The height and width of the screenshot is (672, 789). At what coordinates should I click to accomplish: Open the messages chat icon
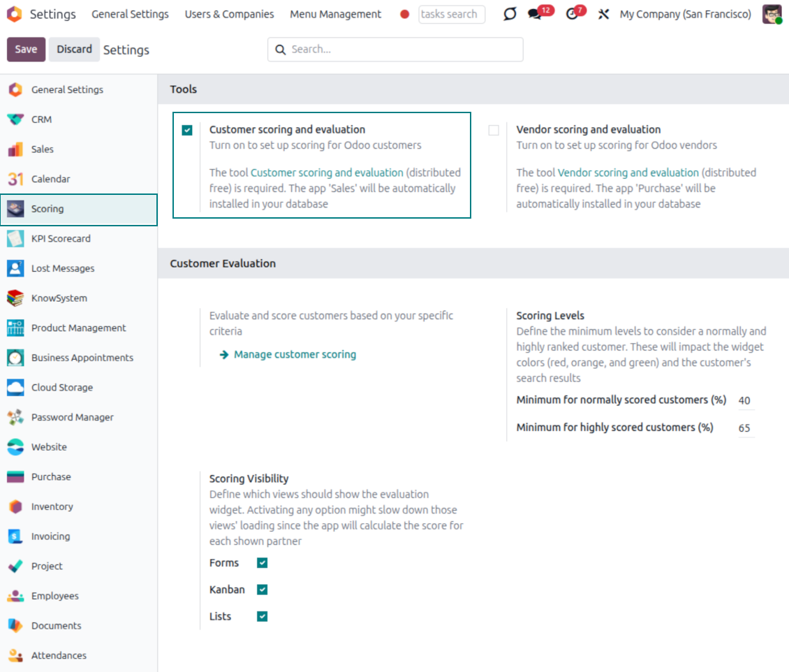click(535, 14)
